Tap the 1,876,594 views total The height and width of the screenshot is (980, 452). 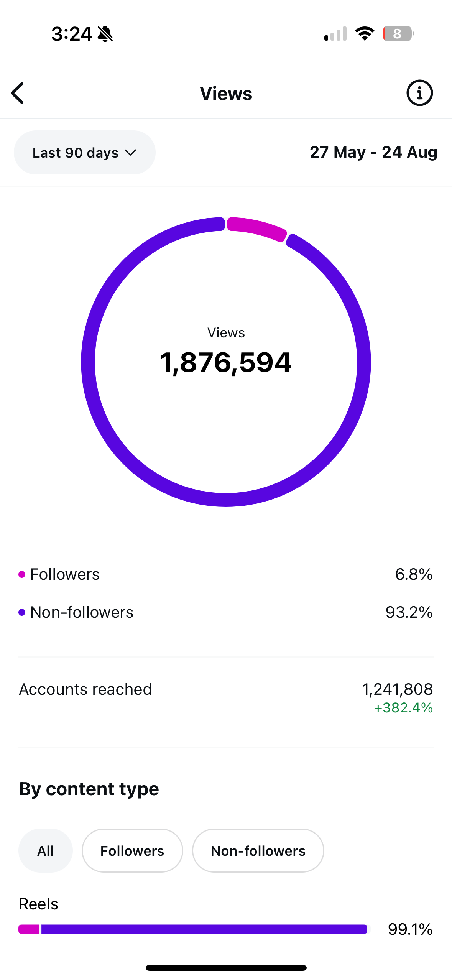[x=226, y=362]
